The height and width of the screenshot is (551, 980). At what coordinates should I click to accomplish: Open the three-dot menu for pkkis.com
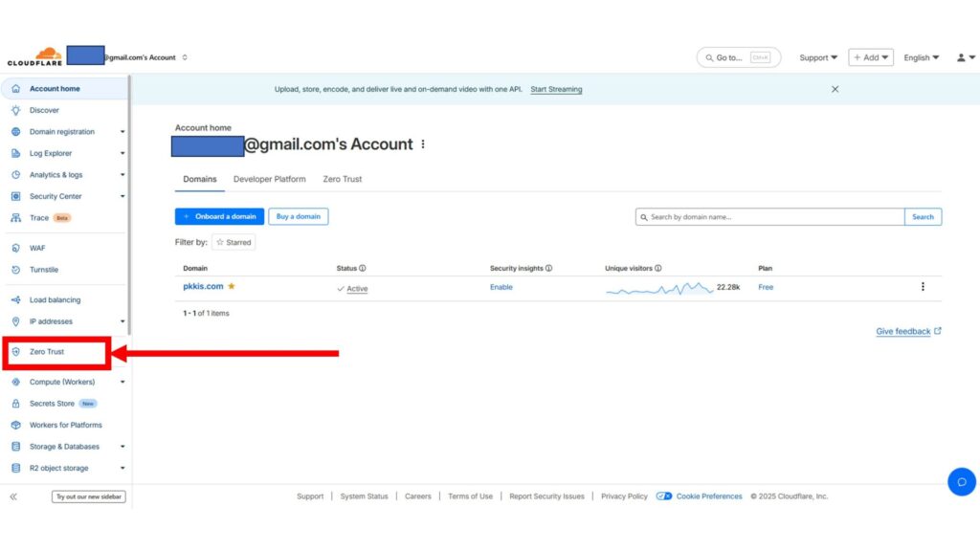pyautogui.click(x=923, y=287)
